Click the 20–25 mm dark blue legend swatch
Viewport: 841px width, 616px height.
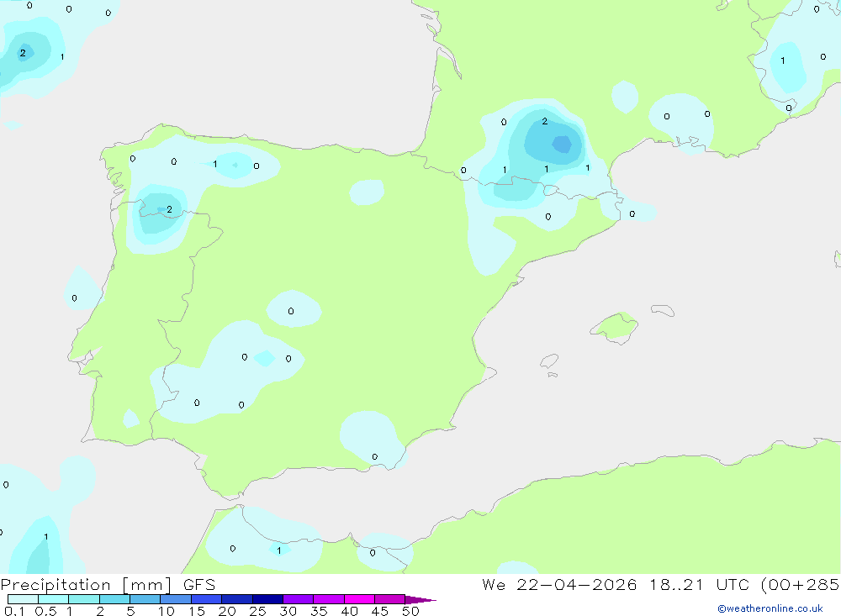[x=237, y=599]
